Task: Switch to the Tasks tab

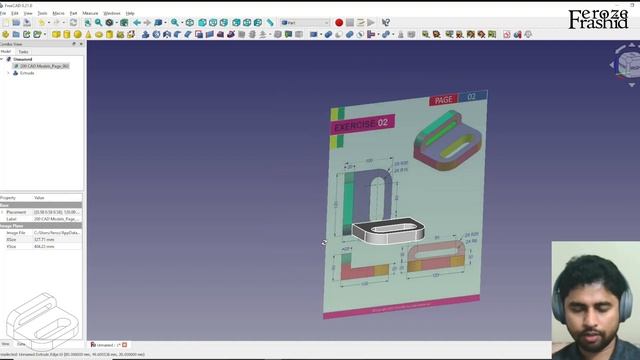Action: click(23, 52)
